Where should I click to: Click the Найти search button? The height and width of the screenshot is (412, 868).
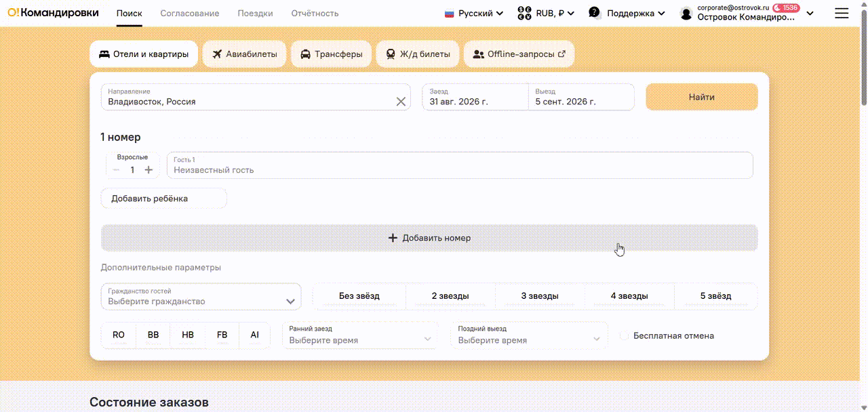pos(701,97)
